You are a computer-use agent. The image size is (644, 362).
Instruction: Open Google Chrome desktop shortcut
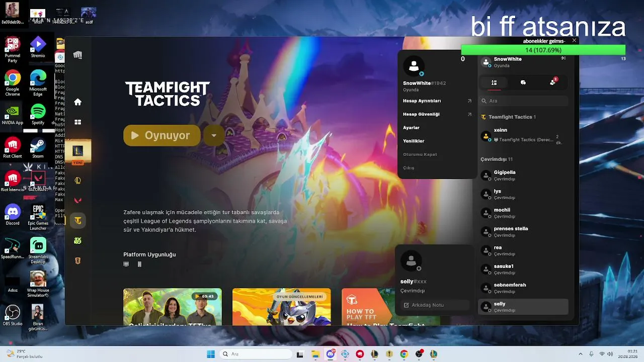coord(13,83)
